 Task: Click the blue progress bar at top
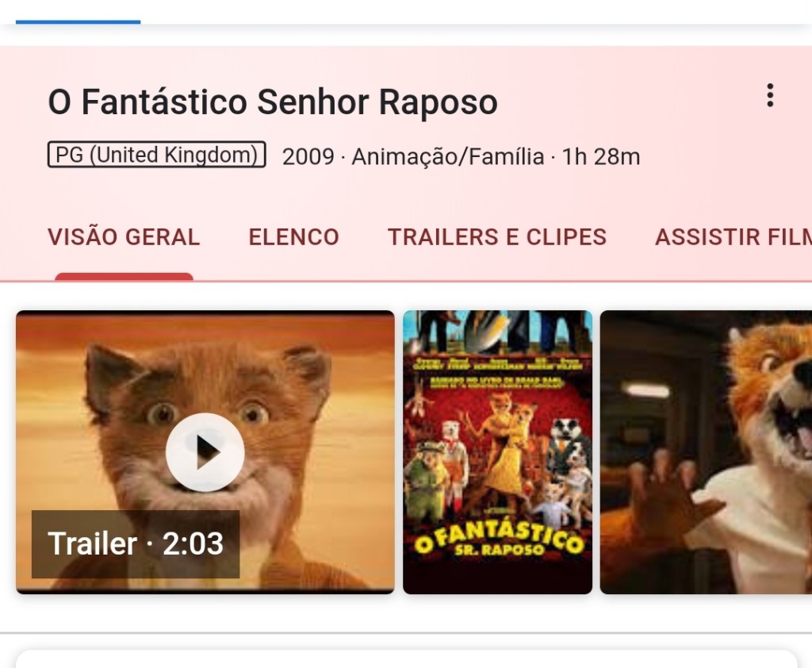78,21
